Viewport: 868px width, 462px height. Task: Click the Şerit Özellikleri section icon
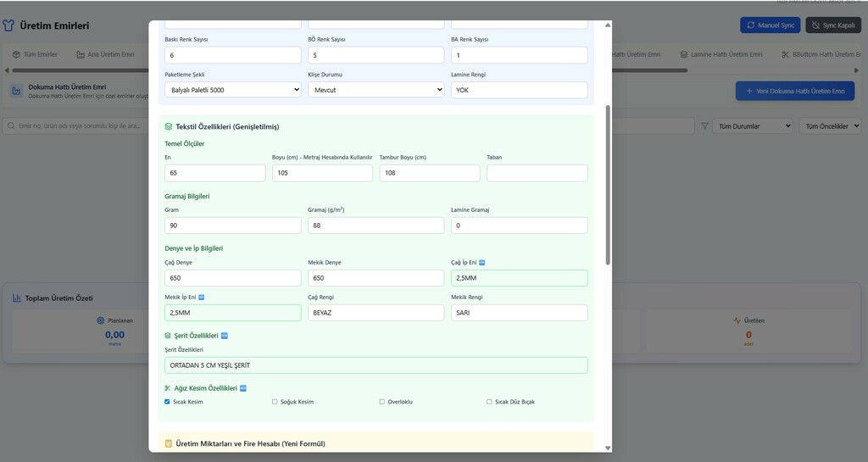(x=169, y=336)
